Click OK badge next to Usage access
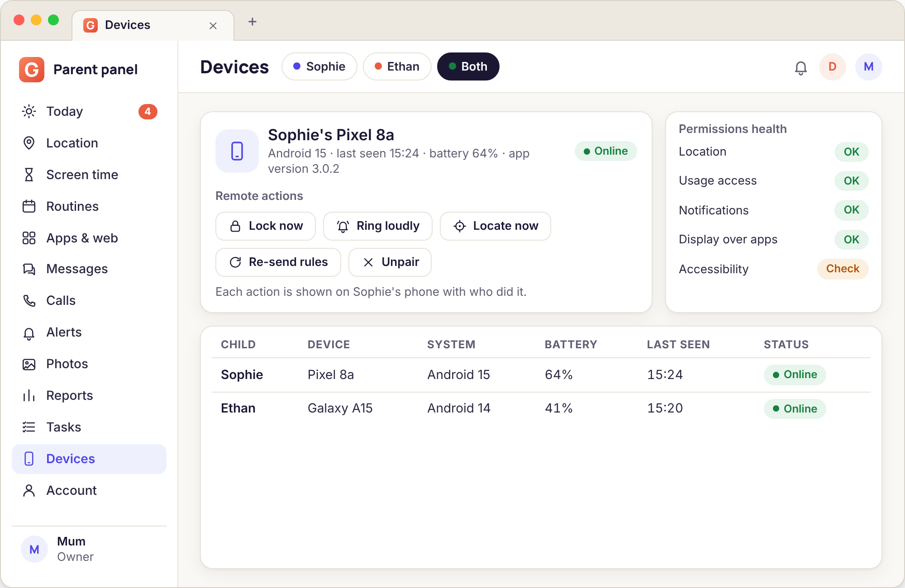This screenshot has height=588, width=905. [x=851, y=181]
